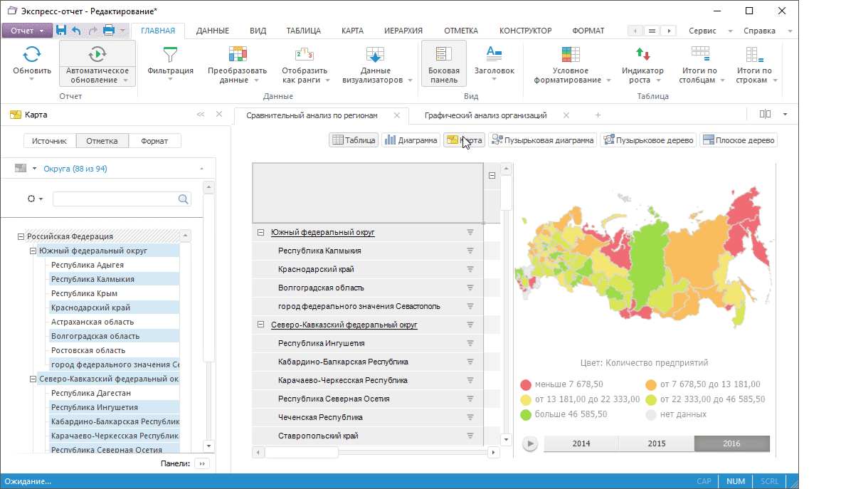
Task: Open the Отчет dropdown menu
Action: (x=27, y=31)
